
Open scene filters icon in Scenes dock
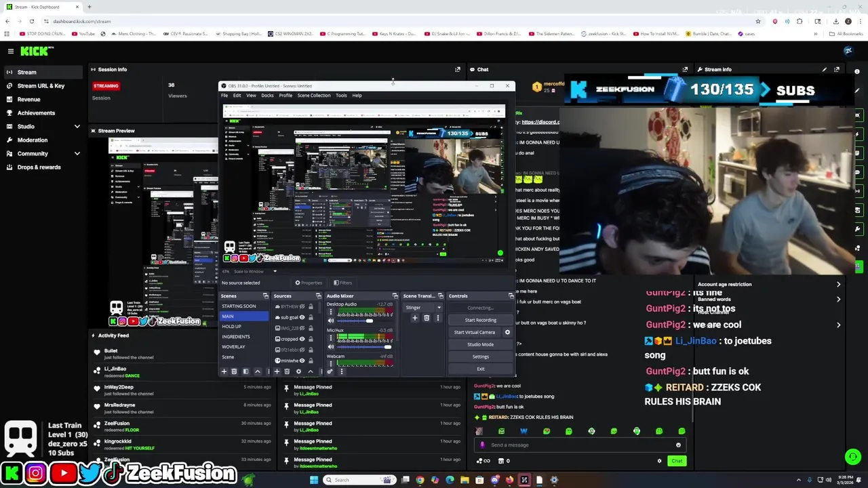click(245, 371)
